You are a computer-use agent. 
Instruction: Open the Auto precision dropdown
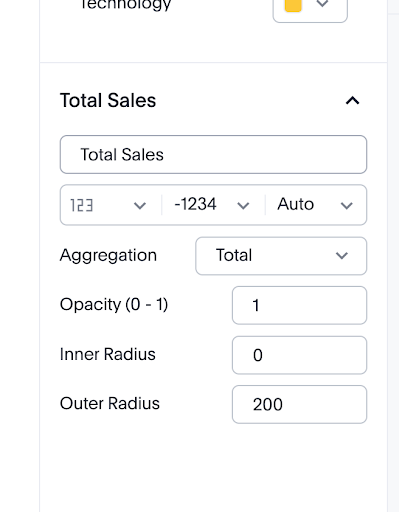coord(316,205)
